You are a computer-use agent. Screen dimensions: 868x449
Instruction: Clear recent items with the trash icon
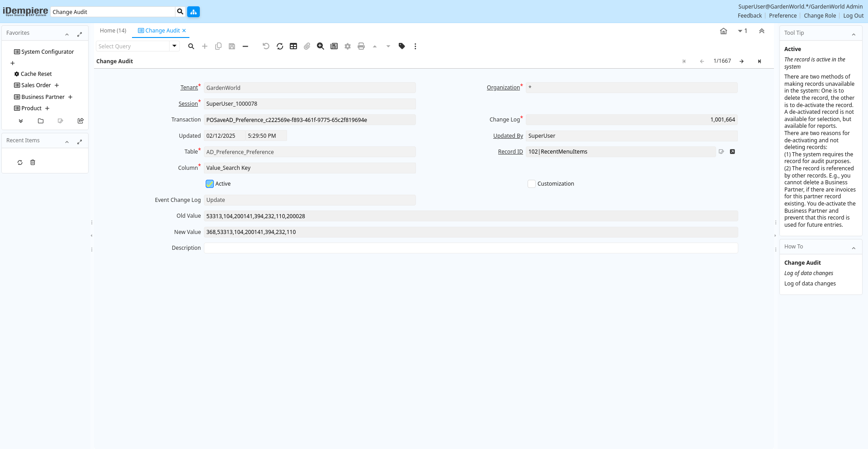click(33, 163)
